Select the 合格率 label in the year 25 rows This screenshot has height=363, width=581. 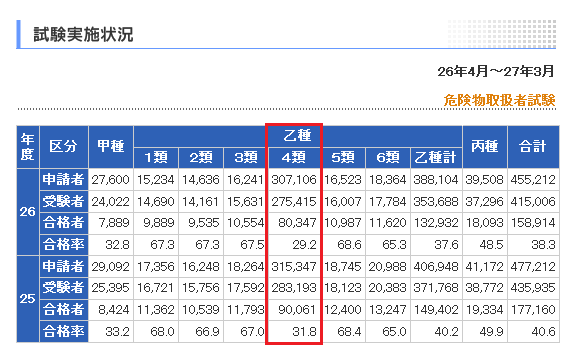tap(64, 332)
